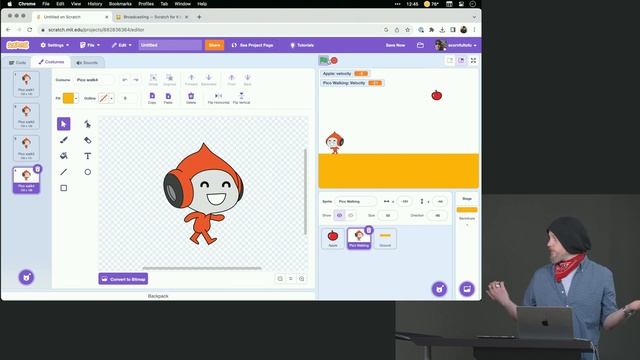Open the Choose a Costume button
The image size is (640, 360).
click(27, 277)
